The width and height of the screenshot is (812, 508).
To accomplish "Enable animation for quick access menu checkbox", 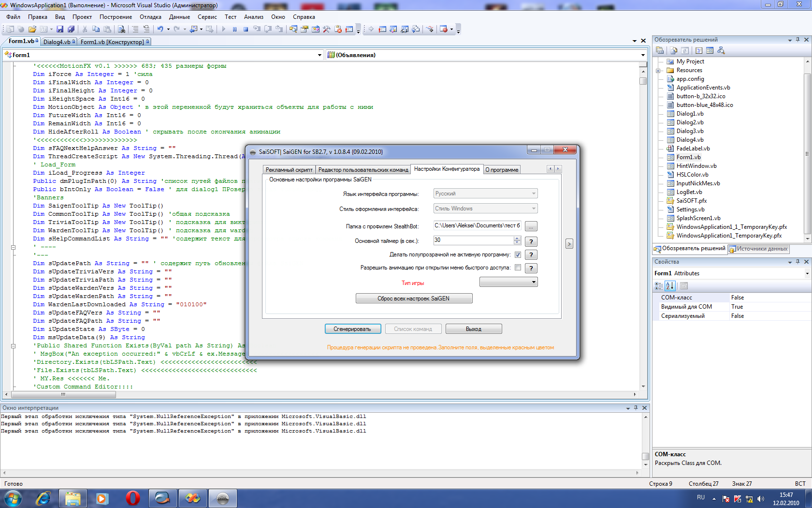I will click(x=518, y=268).
